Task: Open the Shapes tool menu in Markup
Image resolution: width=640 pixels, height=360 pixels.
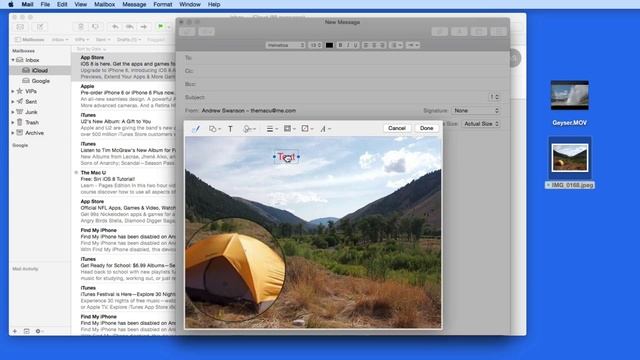Action: [x=215, y=129]
